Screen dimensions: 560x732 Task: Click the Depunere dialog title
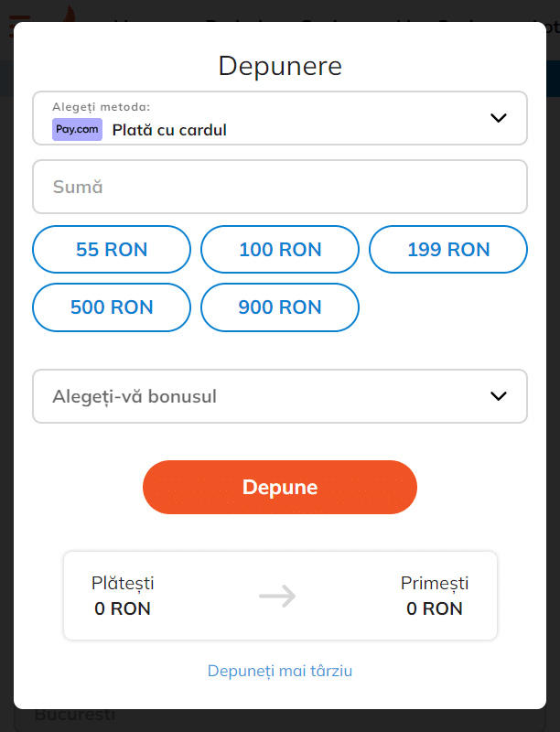(x=280, y=66)
